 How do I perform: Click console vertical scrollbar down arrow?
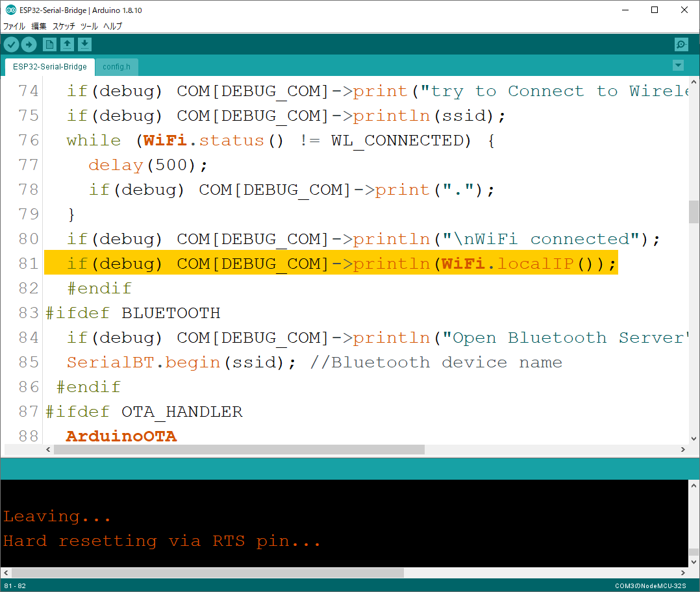(694, 562)
